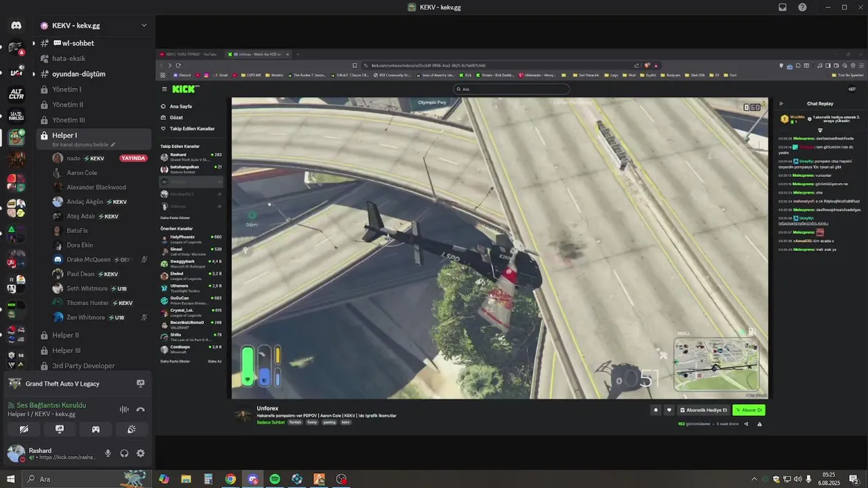This screenshot has height=488, width=868.
Task: Open Rashard's followed channel in Kick
Action: tap(191, 157)
